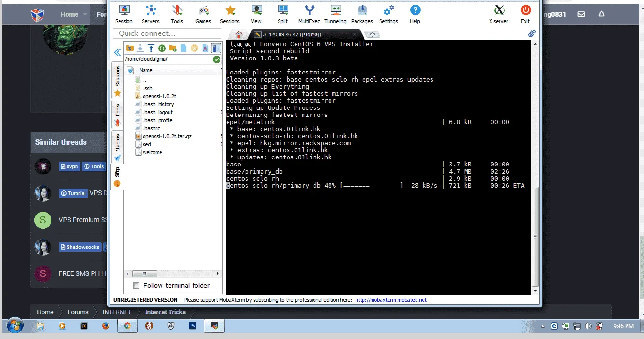Viewport: 644px width, 339px height.
Task: Enable Follow terminal folder checkbox
Action: [x=136, y=285]
